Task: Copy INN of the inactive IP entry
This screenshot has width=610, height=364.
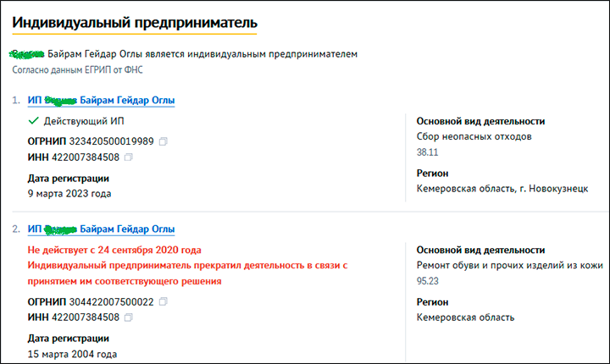Action: tap(128, 317)
